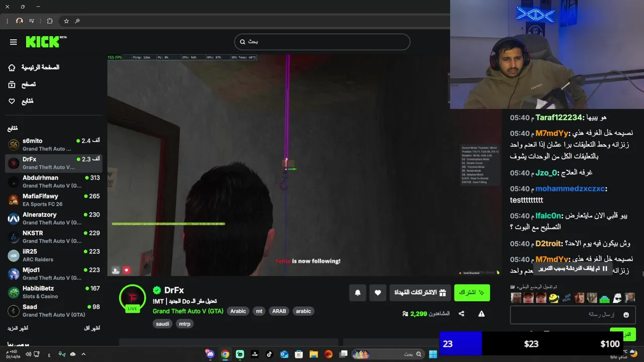Click D2troit username in chat
This screenshot has width=644, height=362.
pos(548,243)
